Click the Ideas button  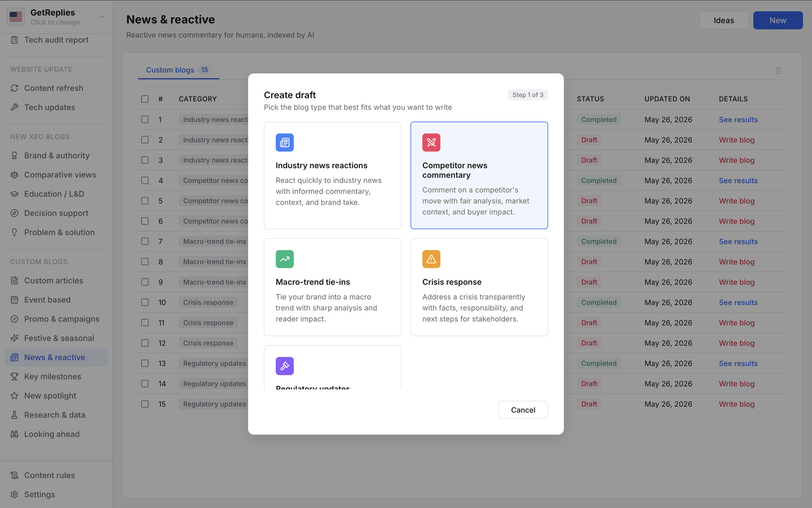[x=724, y=20]
